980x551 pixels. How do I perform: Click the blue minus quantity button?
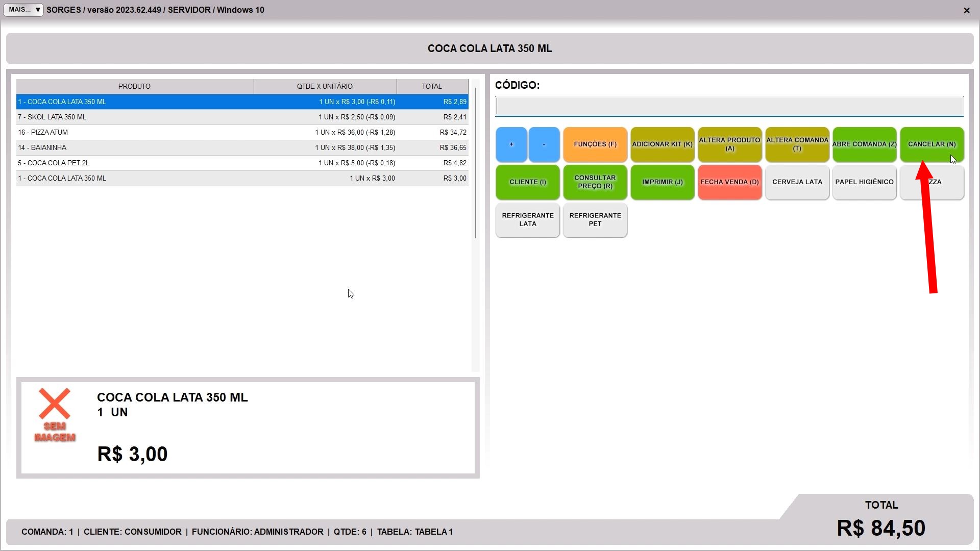coord(544,144)
